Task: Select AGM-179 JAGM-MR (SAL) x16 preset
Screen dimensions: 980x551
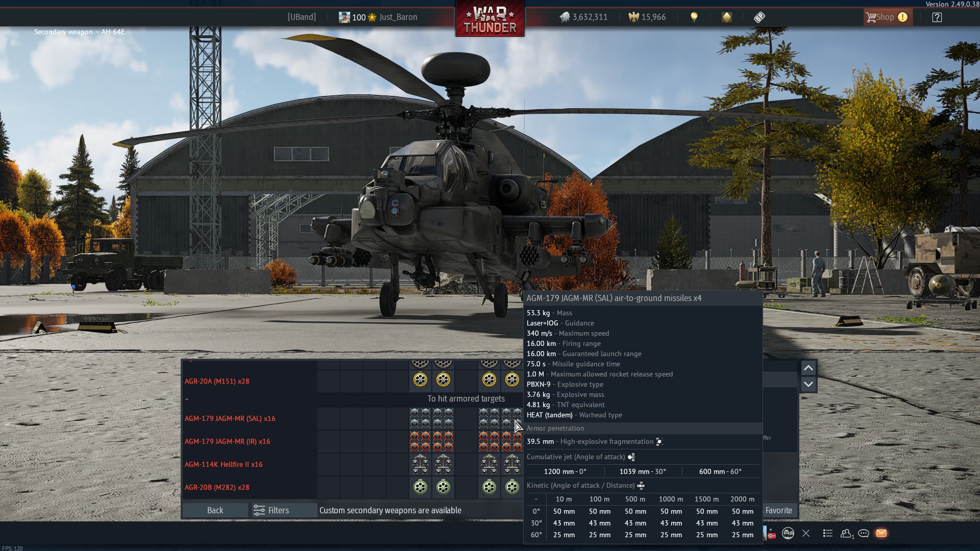Action: click(230, 418)
